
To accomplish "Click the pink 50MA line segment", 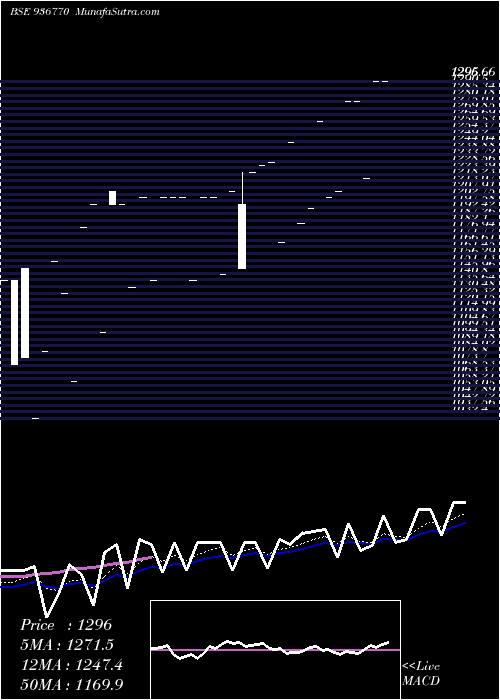I will [76, 568].
